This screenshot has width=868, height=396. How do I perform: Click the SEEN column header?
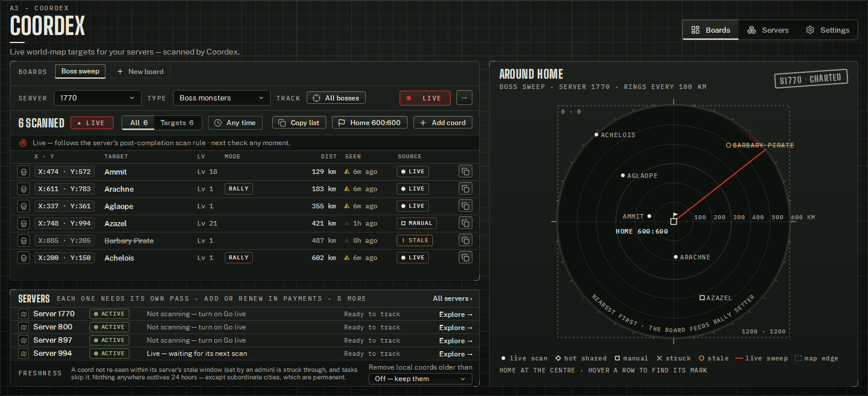pyautogui.click(x=353, y=156)
